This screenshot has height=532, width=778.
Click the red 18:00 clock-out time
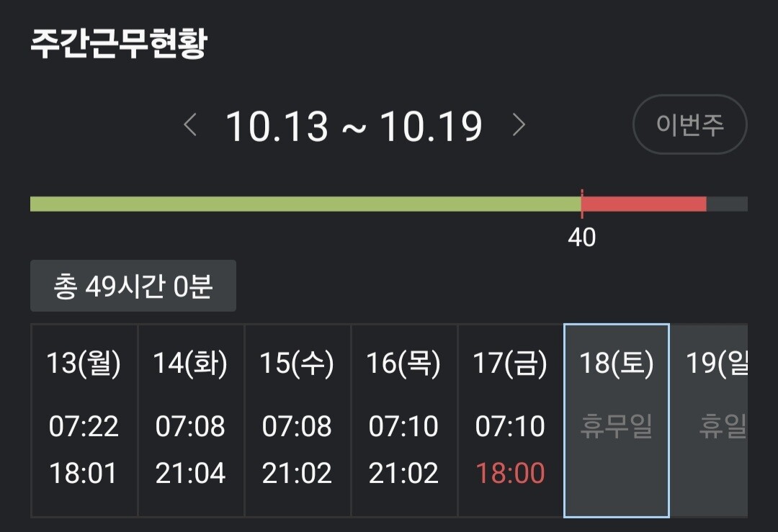pos(510,474)
